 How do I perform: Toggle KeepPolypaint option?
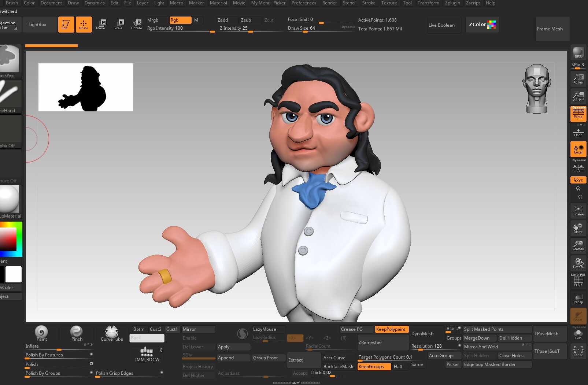click(x=392, y=329)
